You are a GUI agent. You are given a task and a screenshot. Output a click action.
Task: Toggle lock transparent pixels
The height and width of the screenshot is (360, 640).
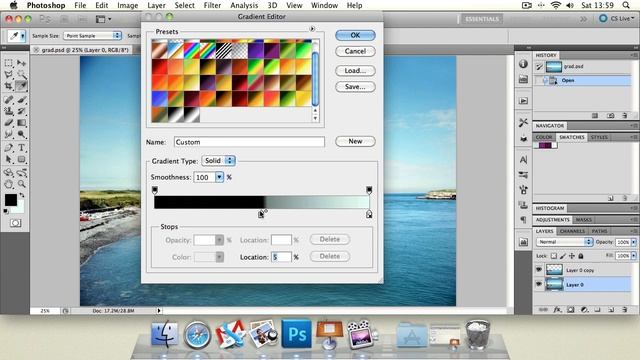tap(554, 256)
